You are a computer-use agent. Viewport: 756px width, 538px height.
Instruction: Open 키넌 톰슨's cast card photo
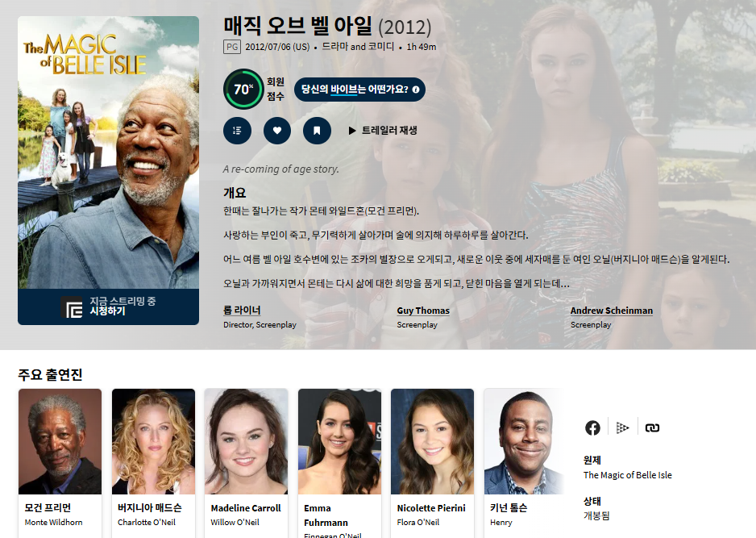click(x=523, y=441)
